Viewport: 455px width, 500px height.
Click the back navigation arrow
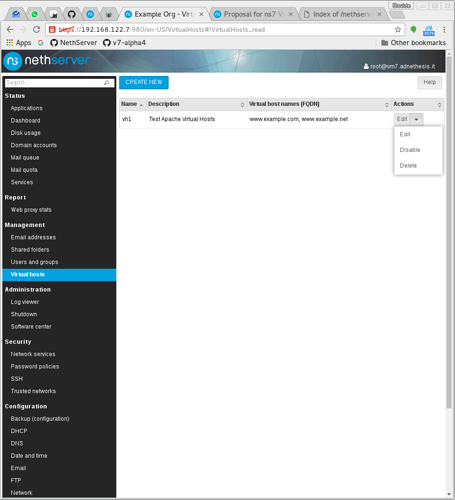10,30
